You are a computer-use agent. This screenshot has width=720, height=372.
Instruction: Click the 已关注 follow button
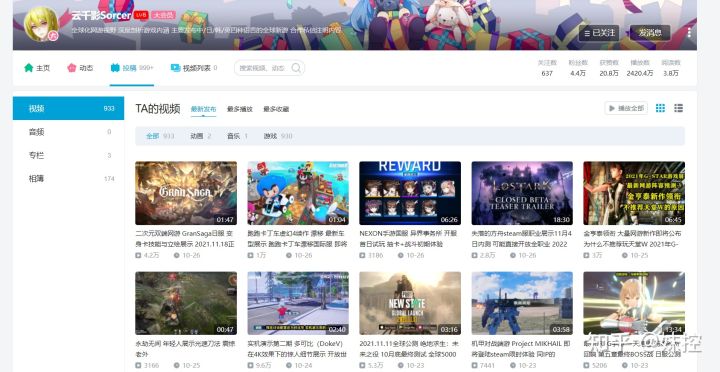599,33
